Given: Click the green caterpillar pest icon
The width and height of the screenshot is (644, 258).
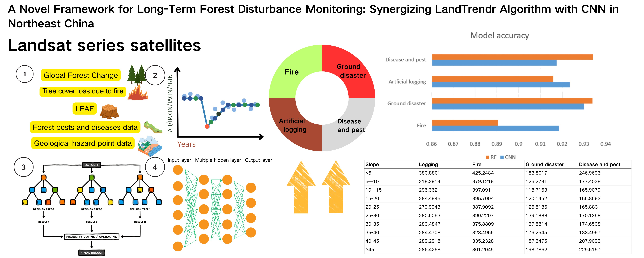Looking at the screenshot, I should tap(153, 127).
